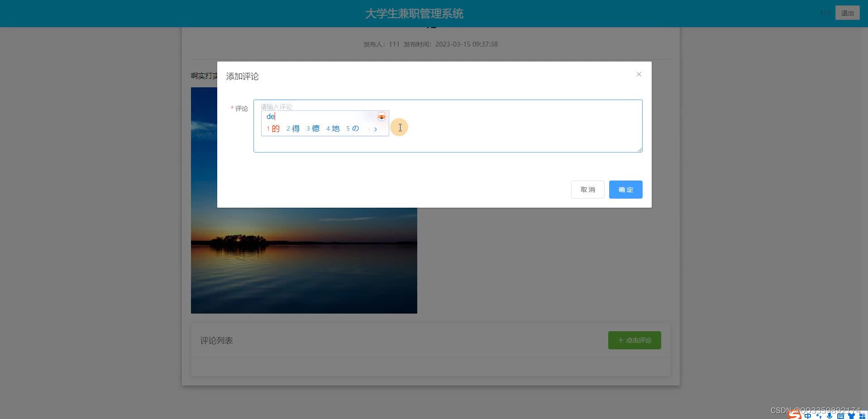Click the 添加评论 dialog title
The width and height of the screenshot is (868, 419).
(x=243, y=76)
